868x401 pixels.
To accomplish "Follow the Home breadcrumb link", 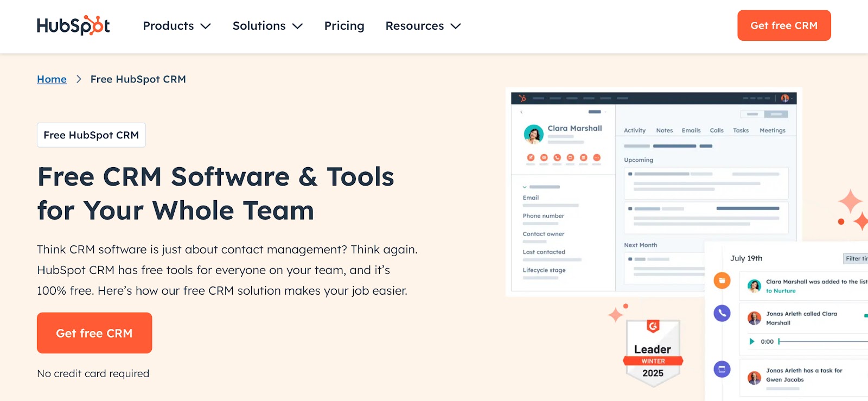I will (52, 79).
